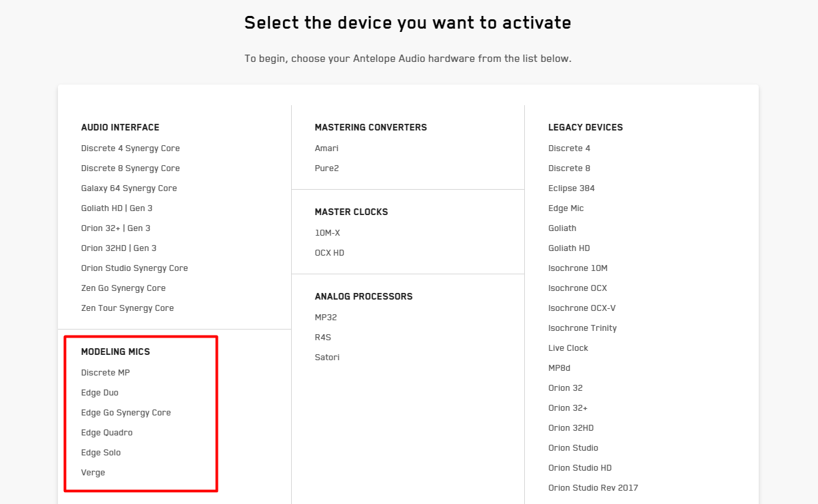The height and width of the screenshot is (504, 818).
Task: Select MP32 analog processor
Action: pos(326,318)
